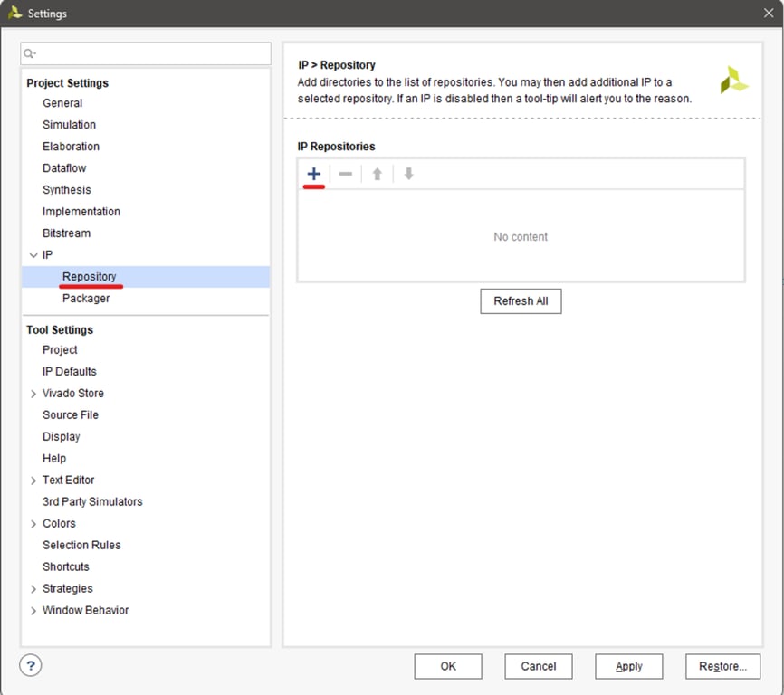Select Simulation settings

pyautogui.click(x=69, y=124)
